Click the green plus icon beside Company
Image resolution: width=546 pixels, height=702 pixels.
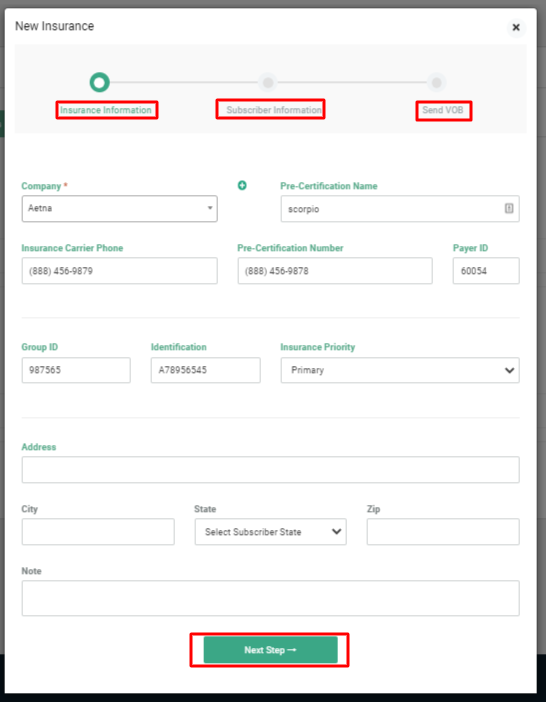[x=242, y=185]
